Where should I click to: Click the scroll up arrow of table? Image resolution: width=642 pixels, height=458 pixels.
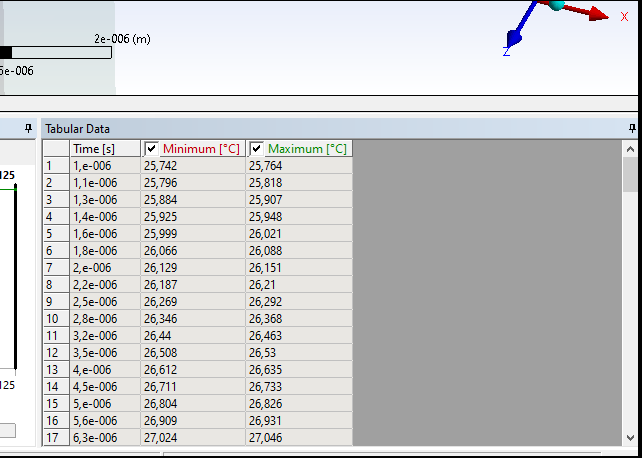tap(631, 149)
